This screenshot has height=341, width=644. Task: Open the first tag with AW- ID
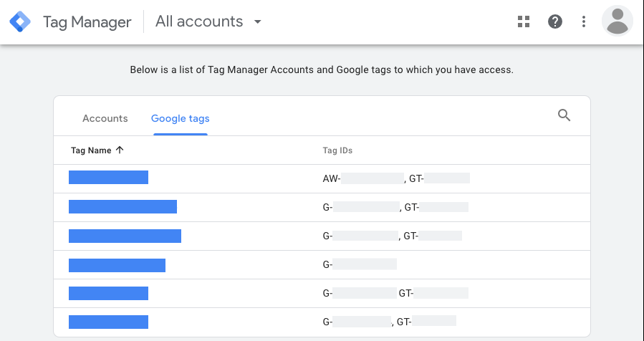(108, 178)
